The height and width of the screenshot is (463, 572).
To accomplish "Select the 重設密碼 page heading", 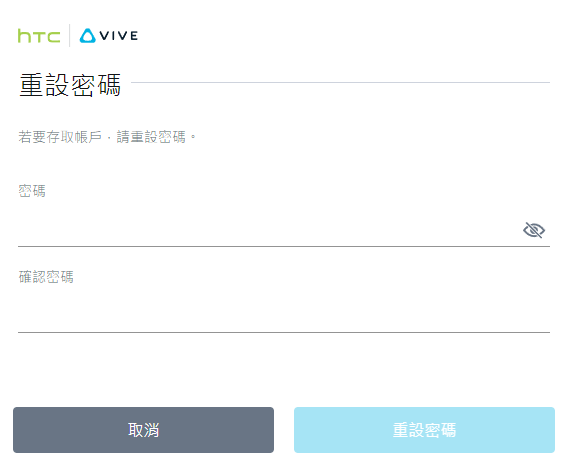I will (70, 85).
